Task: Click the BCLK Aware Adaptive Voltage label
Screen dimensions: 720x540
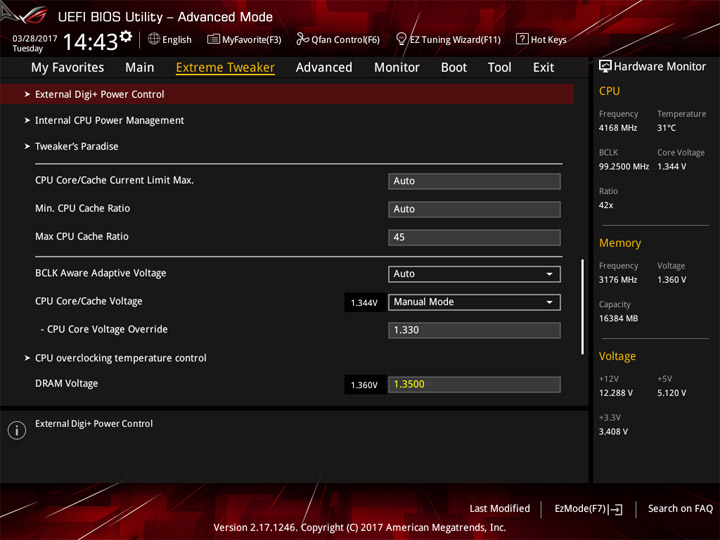Action: 101,273
